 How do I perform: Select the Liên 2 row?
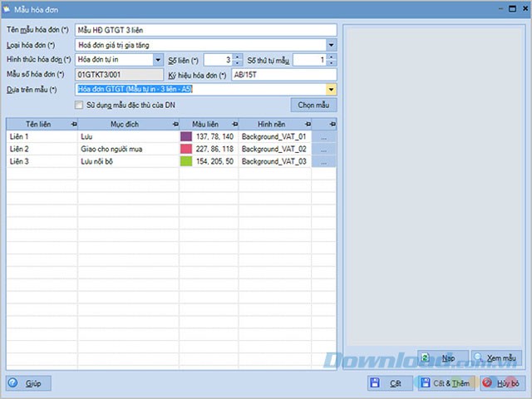click(x=40, y=149)
